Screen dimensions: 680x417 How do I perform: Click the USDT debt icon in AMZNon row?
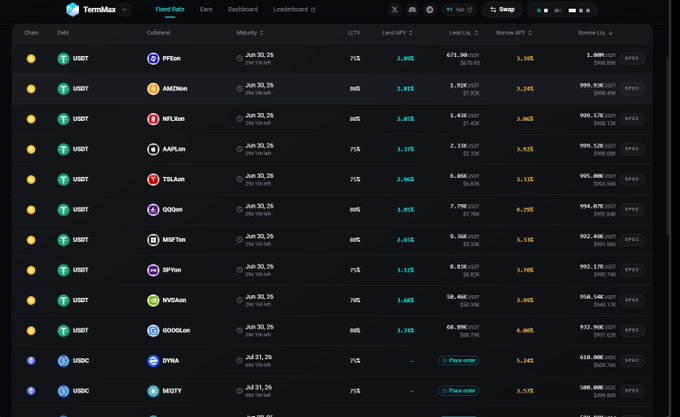63,89
